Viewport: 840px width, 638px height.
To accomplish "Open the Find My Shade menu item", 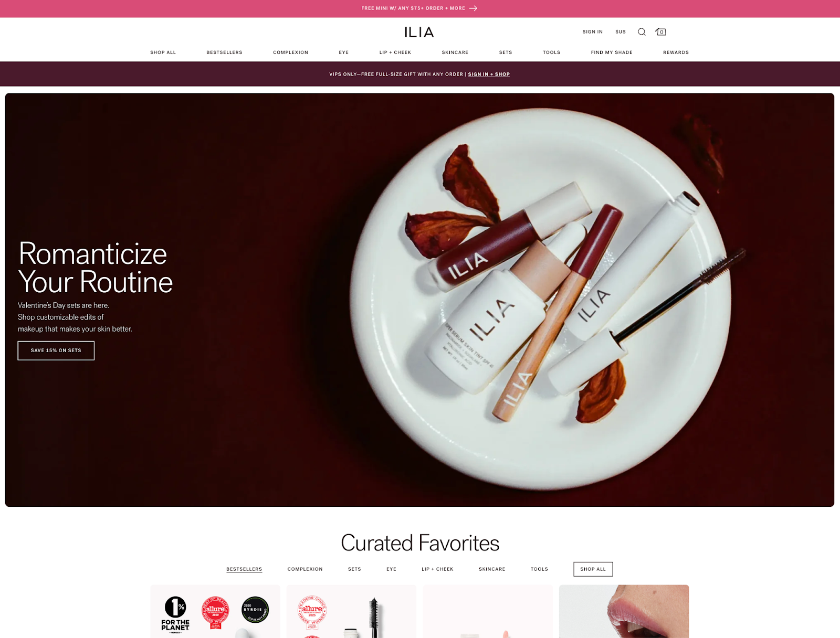I will pos(612,52).
